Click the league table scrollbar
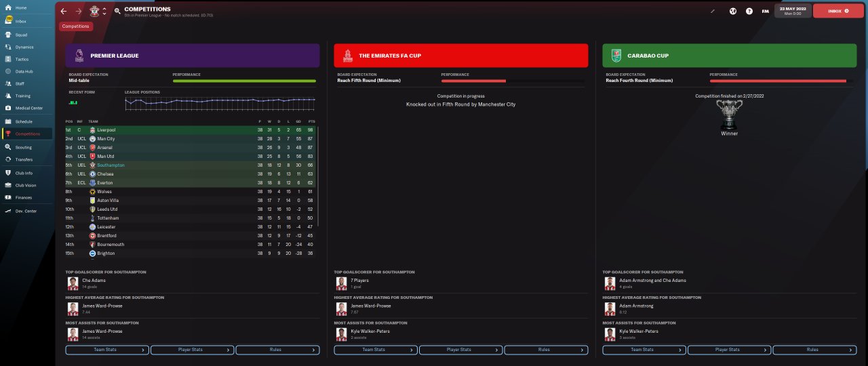The height and width of the screenshot is (366, 868). (318, 176)
